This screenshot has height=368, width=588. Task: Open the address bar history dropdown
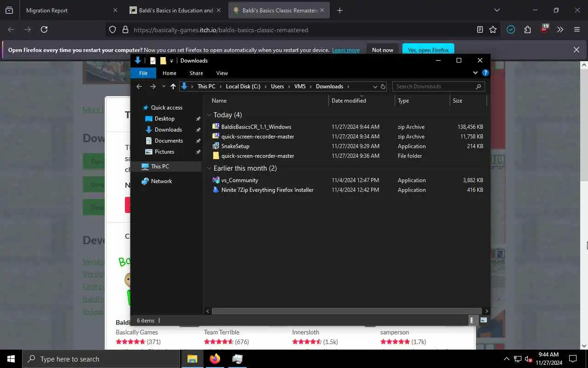(375, 86)
